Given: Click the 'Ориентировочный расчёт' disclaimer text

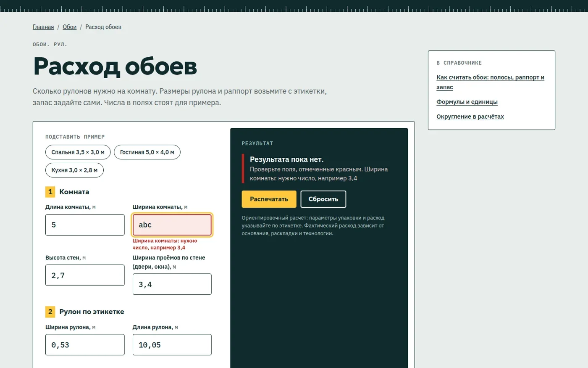Looking at the screenshot, I should (x=313, y=226).
